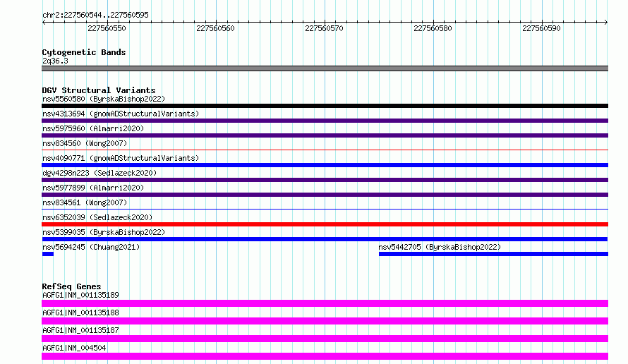Open variant label nsv5560580 (ByrskaBishop2022)

(104, 99)
